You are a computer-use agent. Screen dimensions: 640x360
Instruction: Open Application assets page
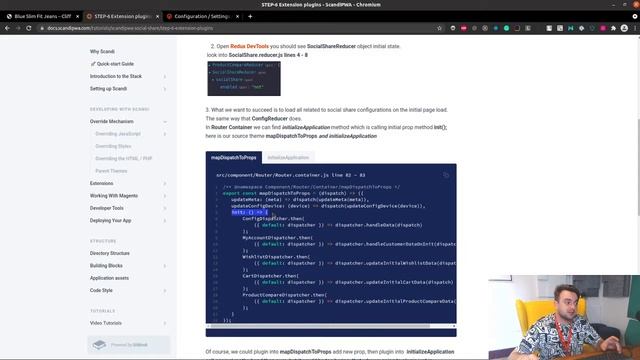click(109, 278)
